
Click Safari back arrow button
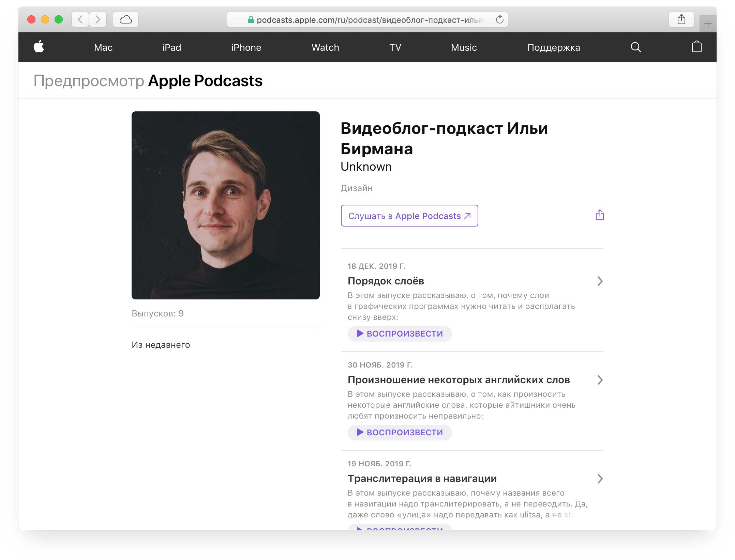(80, 19)
